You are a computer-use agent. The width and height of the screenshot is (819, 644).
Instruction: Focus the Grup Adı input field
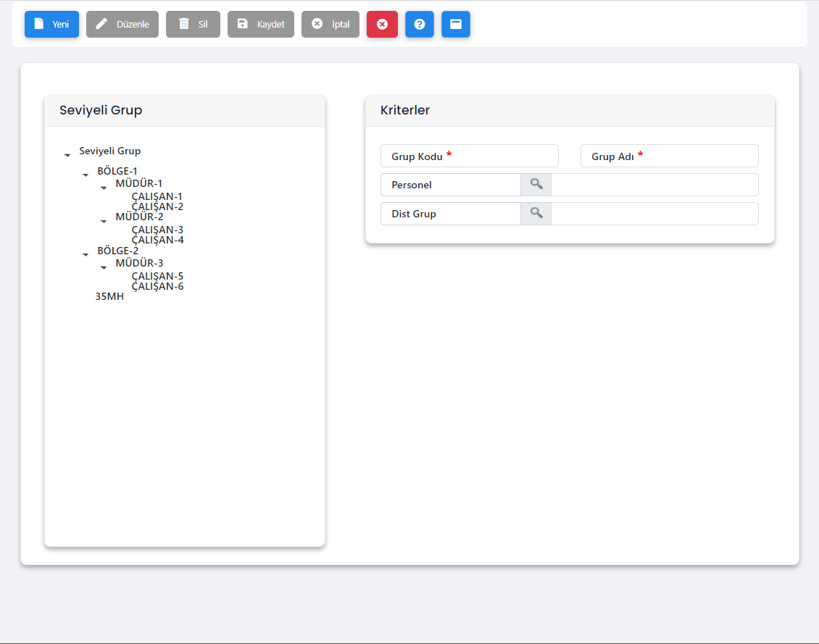point(669,156)
